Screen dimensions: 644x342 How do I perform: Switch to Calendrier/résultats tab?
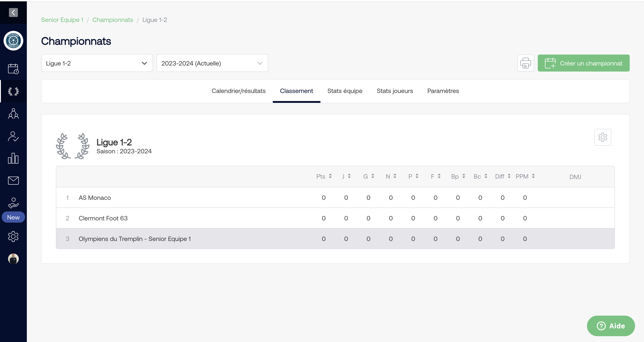click(x=239, y=91)
